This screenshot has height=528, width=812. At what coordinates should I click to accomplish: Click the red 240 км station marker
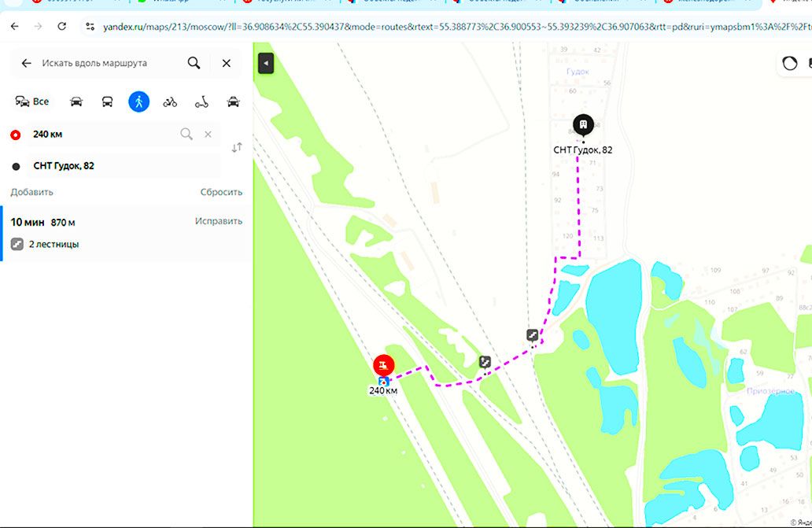(x=384, y=365)
